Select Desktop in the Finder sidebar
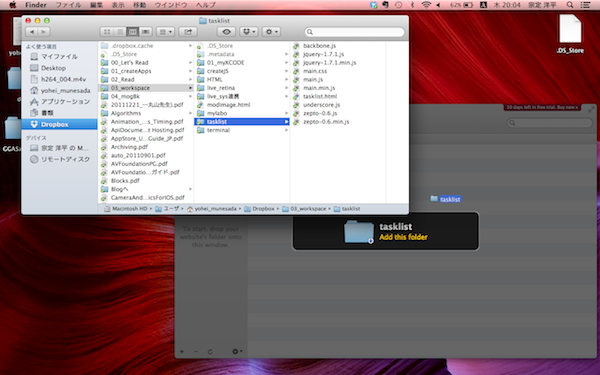Screen dimensions: 600x375 59,68
